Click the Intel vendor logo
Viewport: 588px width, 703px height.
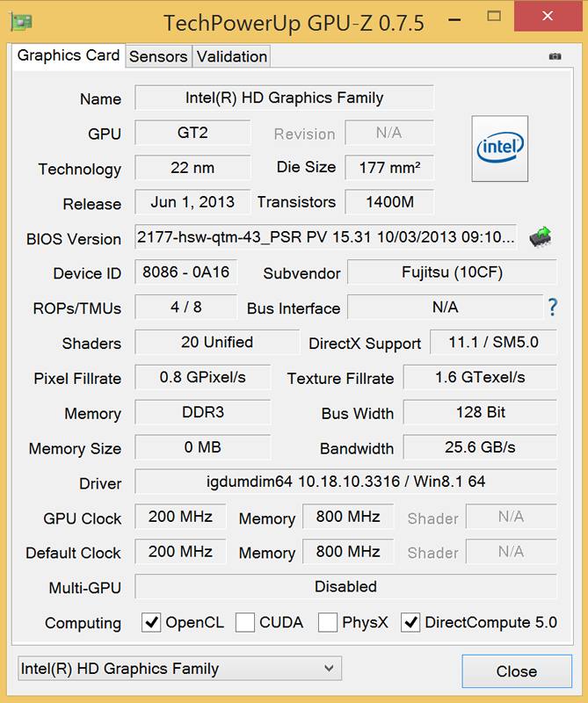(x=499, y=149)
